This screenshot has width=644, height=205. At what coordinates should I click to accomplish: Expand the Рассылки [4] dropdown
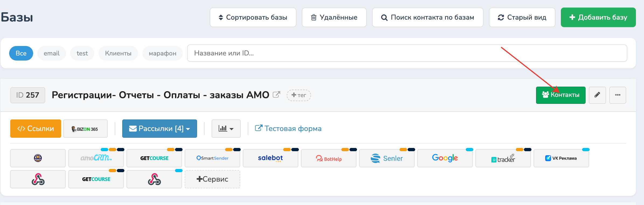(159, 129)
